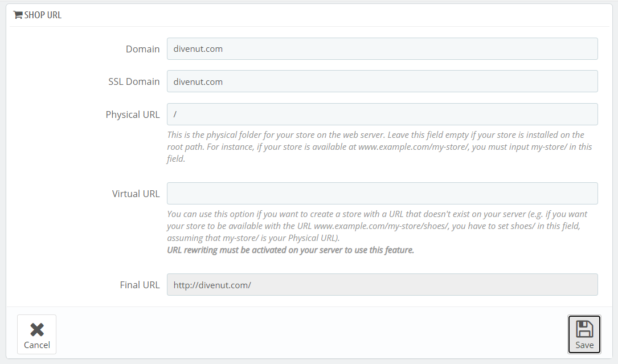The height and width of the screenshot is (364, 618).
Task: Focus the Domain input field
Action: pyautogui.click(x=382, y=49)
